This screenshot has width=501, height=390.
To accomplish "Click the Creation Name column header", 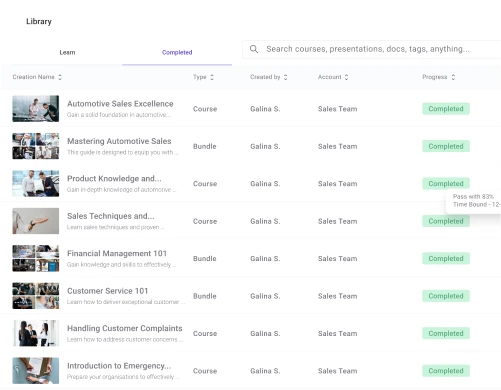I will pyautogui.click(x=33, y=77).
